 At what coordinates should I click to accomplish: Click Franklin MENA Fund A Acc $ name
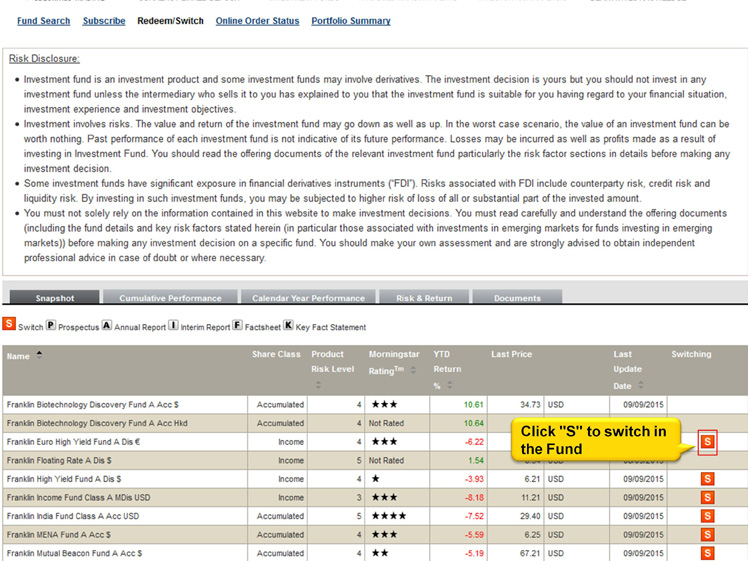click(x=59, y=535)
